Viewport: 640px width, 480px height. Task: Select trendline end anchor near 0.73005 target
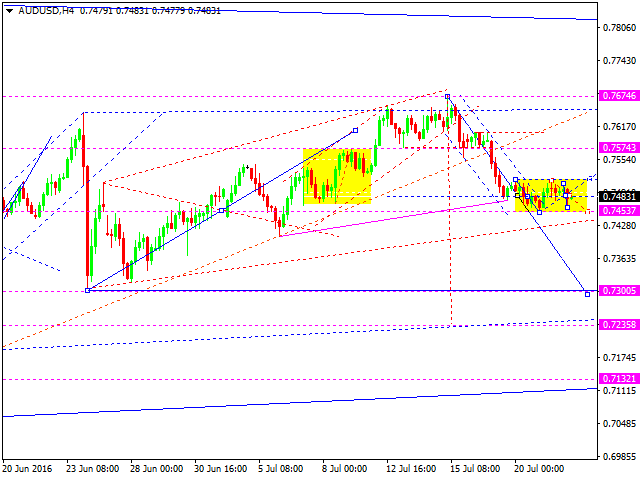(x=587, y=294)
